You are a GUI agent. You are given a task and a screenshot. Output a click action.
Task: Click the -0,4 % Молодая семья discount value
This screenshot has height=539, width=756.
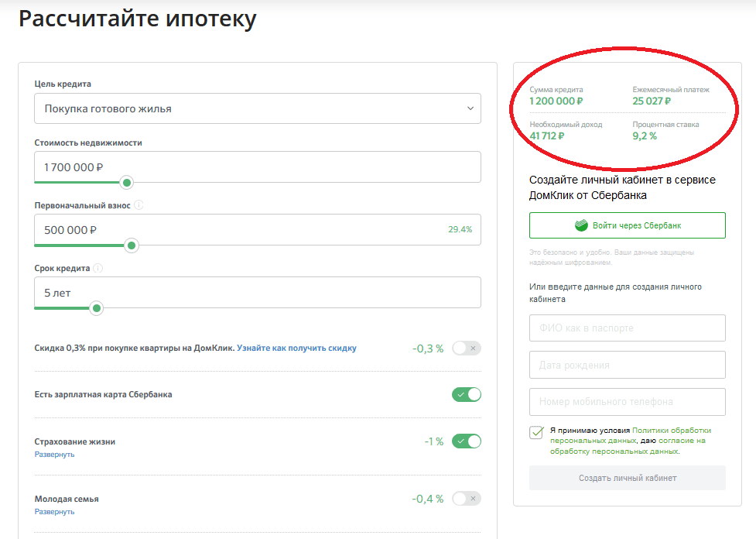[428, 499]
